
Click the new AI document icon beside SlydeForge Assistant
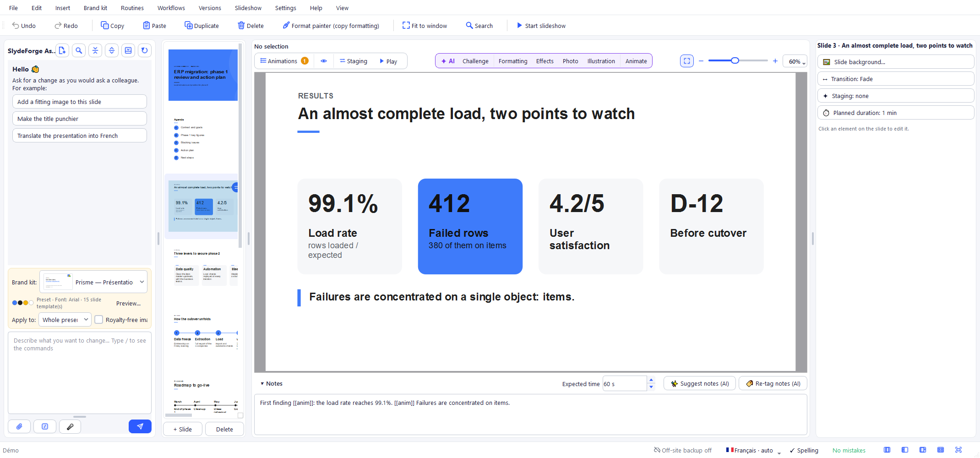click(x=62, y=50)
